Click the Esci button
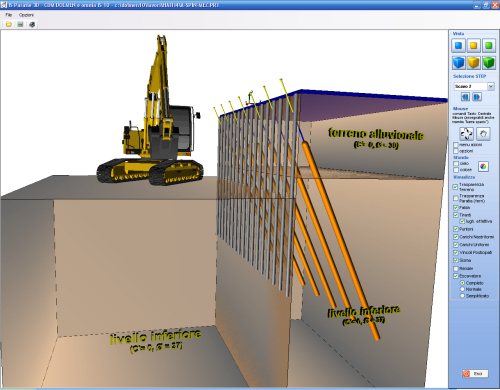Viewport: 500px width, 390px height. tap(475, 374)
